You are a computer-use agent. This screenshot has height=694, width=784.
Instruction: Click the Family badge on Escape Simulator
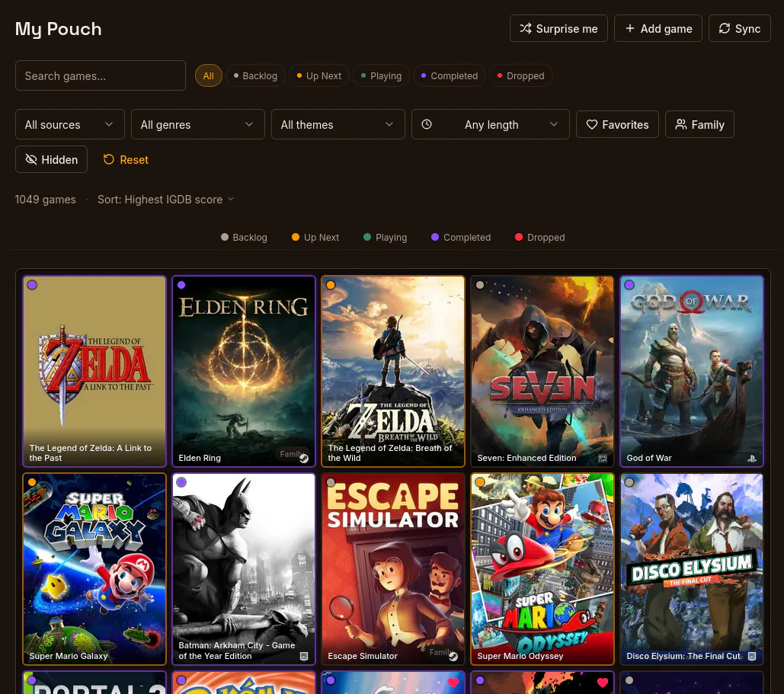coord(440,651)
